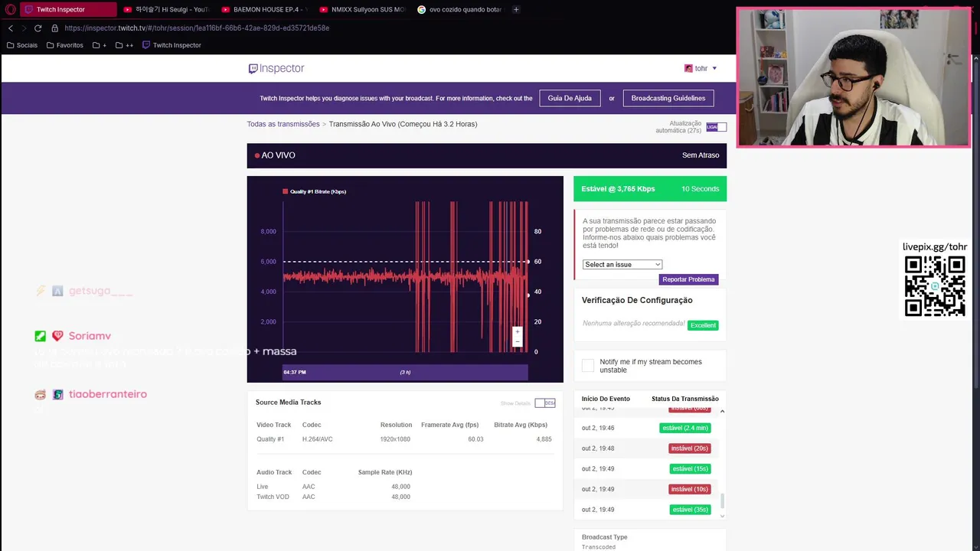
Task: Select the 'estável (35s)' event status
Action: 691,510
